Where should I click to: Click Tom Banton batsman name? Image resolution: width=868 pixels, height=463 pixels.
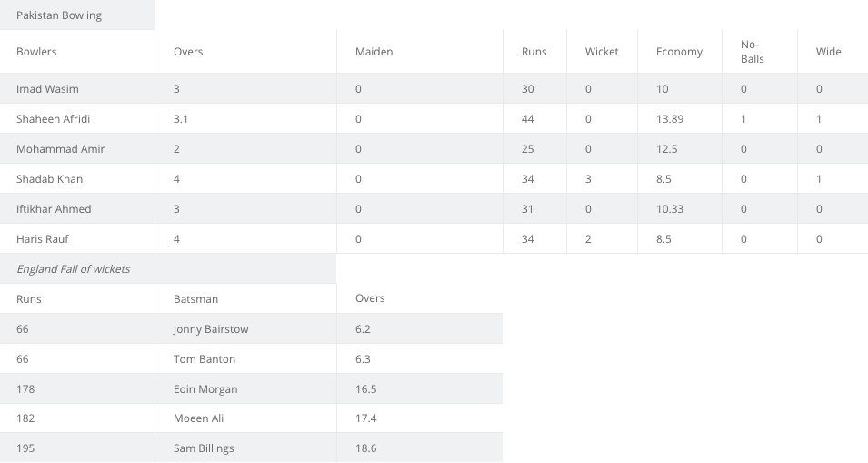[205, 359]
